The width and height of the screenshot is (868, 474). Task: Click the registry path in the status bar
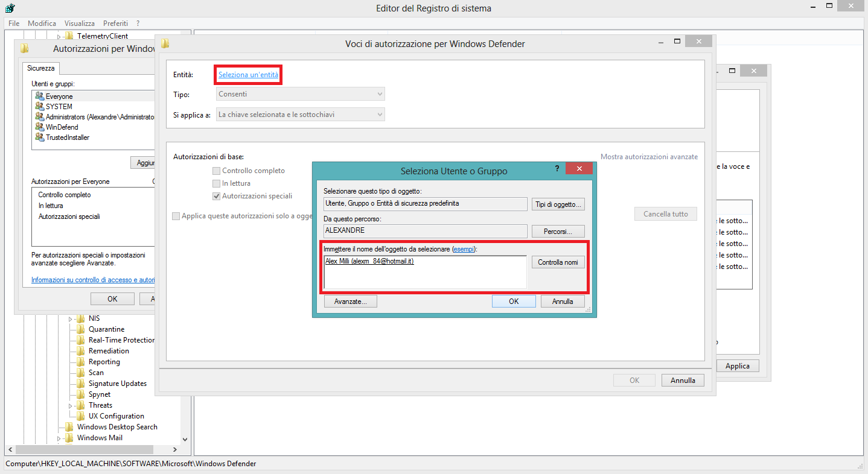pos(131,464)
